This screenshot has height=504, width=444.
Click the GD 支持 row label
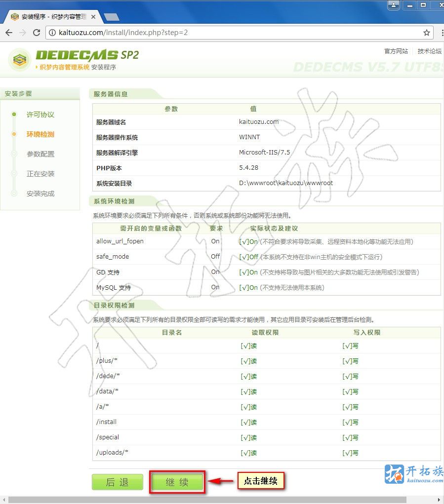tap(108, 272)
